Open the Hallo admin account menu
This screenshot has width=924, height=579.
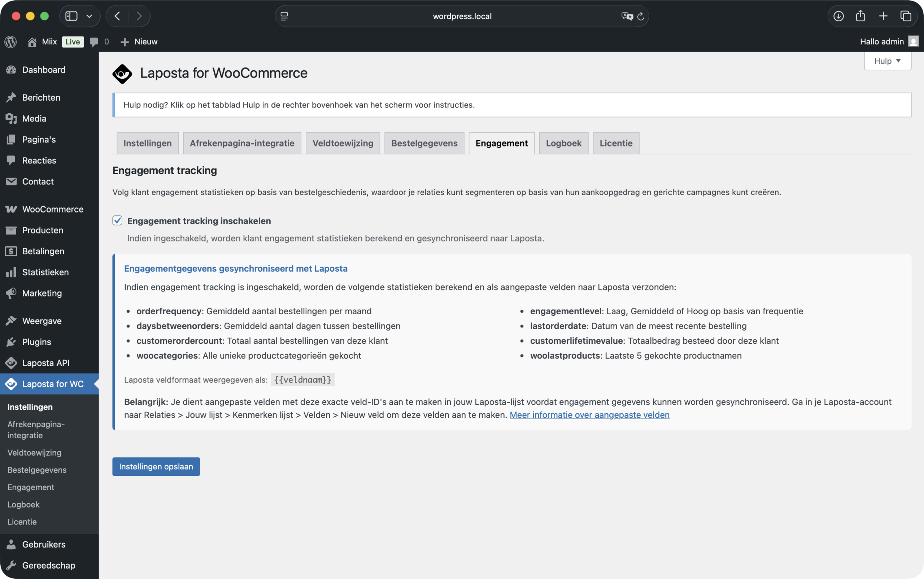point(882,42)
